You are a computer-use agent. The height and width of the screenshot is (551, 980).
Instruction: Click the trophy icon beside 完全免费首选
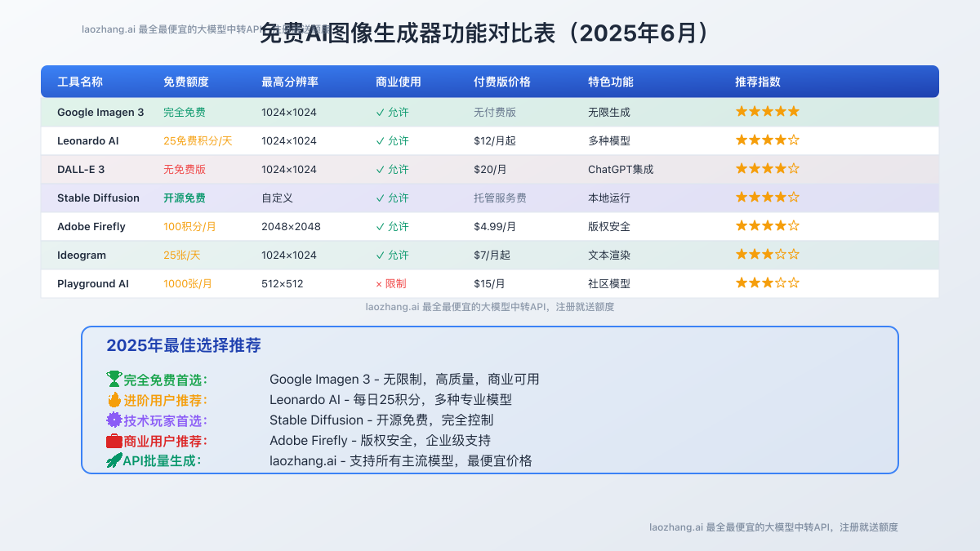click(x=114, y=379)
